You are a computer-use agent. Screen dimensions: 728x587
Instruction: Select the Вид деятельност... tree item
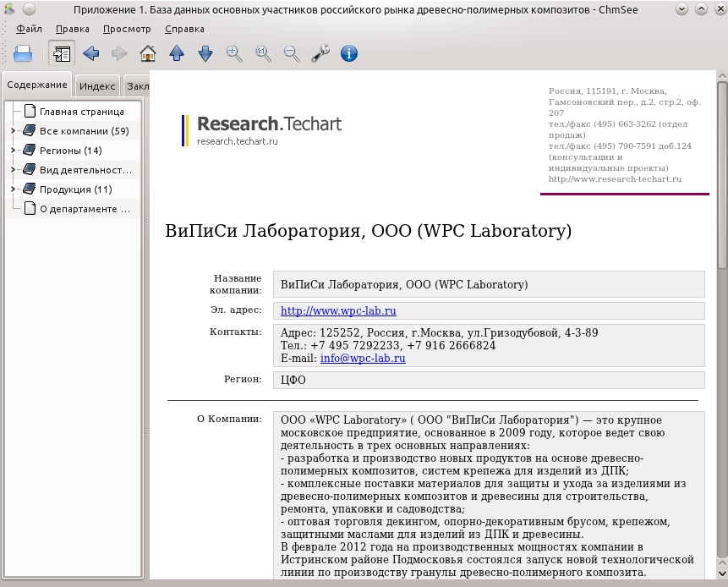pyautogui.click(x=86, y=170)
